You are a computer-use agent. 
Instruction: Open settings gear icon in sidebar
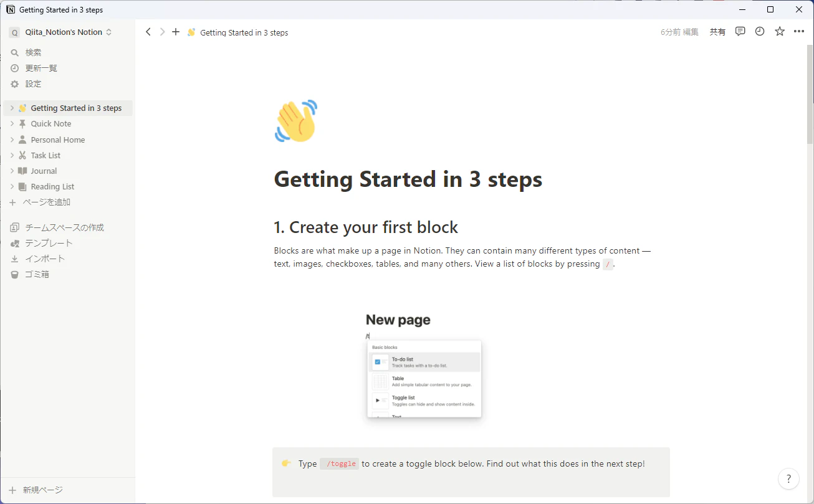[15, 84]
